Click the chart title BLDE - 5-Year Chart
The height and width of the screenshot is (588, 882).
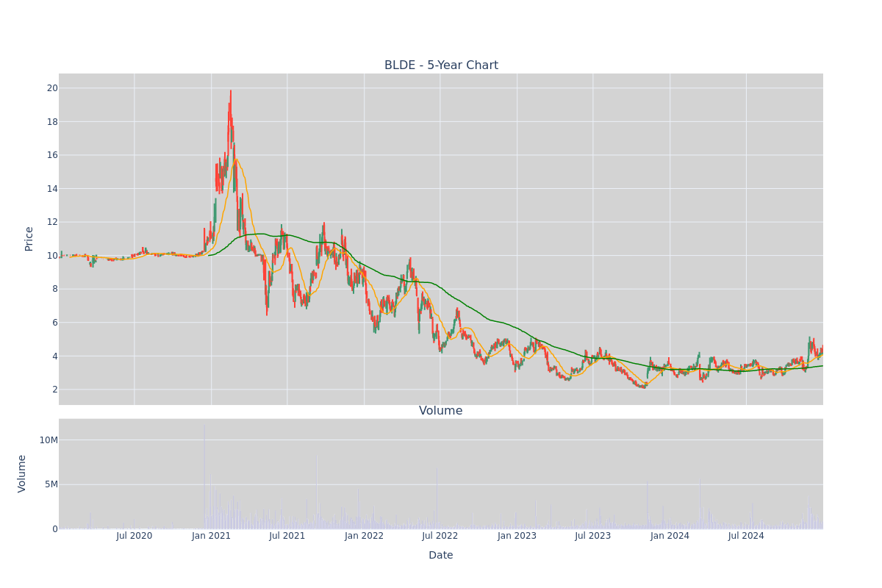pyautogui.click(x=441, y=65)
